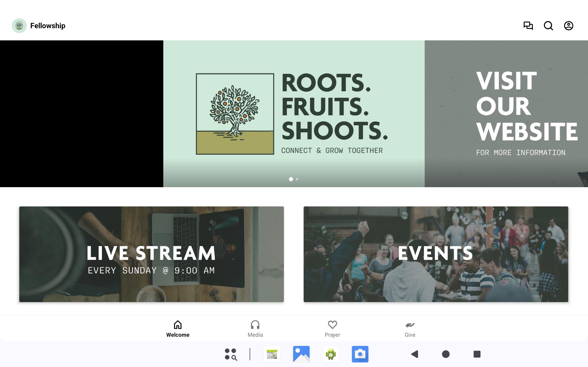Viewport: 588px width, 367px height.
Task: Tap the square recent apps button
Action: pyautogui.click(x=477, y=354)
